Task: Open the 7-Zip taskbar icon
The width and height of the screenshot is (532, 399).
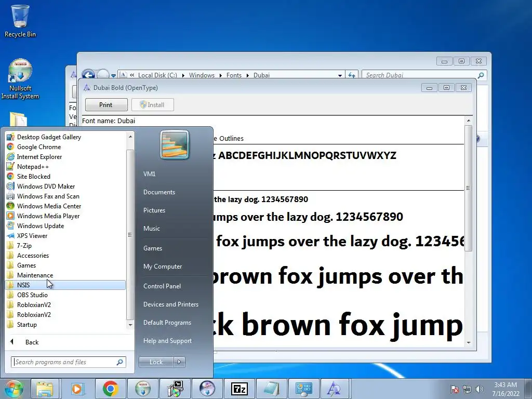Action: 239,389
